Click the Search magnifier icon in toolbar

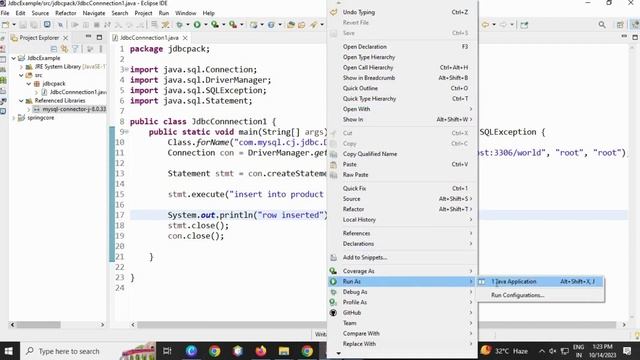point(602,25)
